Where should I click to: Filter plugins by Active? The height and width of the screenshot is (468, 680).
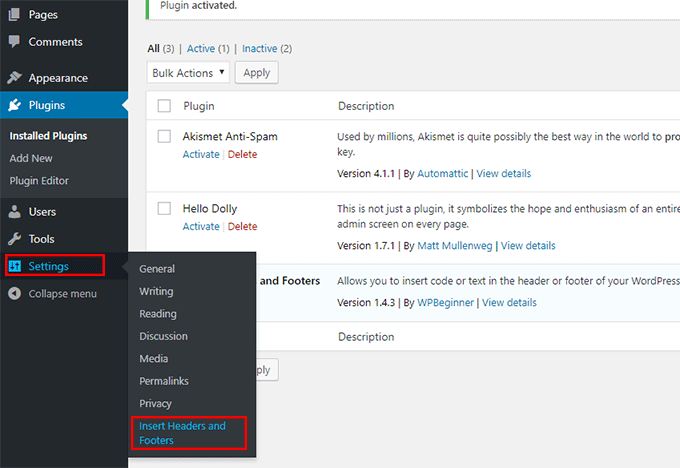(201, 49)
